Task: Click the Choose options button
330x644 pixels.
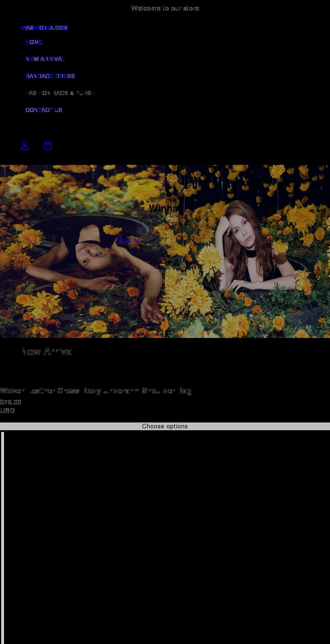Action: pyautogui.click(x=165, y=426)
